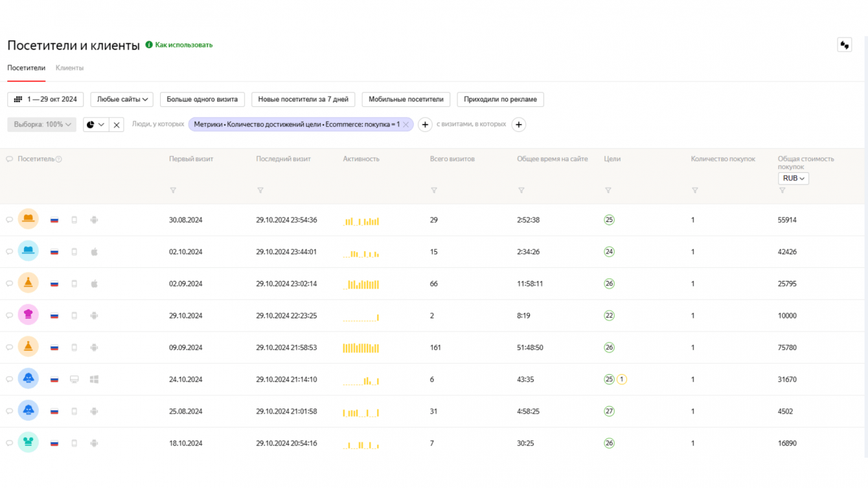Click the filter icon under Всего визитов
The image size is (868, 488).
434,190
